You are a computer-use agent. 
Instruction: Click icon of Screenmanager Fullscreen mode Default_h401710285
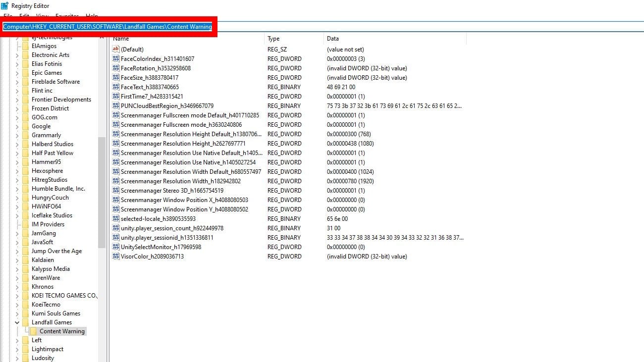click(x=116, y=115)
